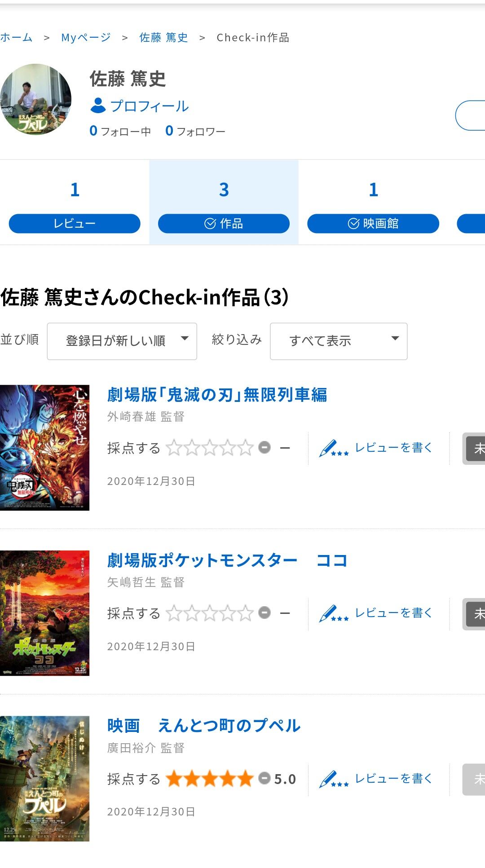Click pencil review icon for ポケットモンスター ココ
Image resolution: width=485 pixels, height=868 pixels.
pos(334,613)
